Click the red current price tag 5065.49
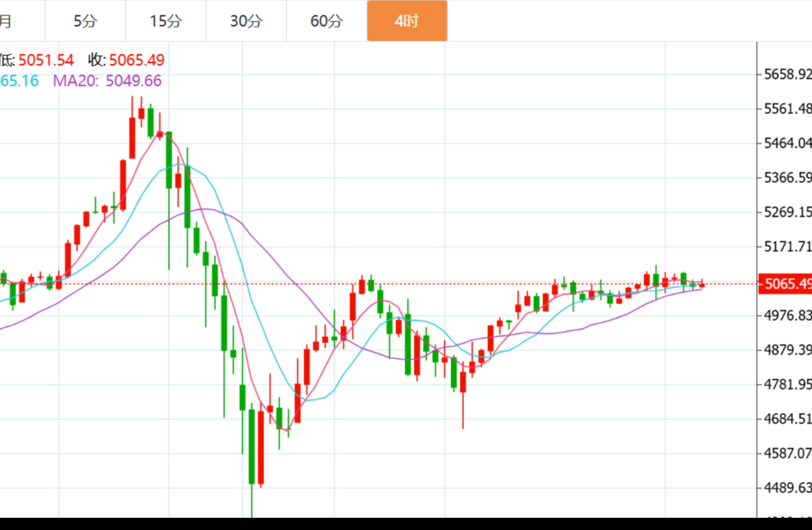812x530 pixels. click(x=784, y=284)
